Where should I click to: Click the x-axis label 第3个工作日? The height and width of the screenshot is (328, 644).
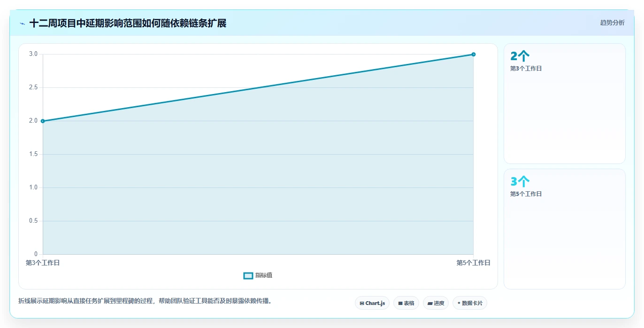click(43, 263)
